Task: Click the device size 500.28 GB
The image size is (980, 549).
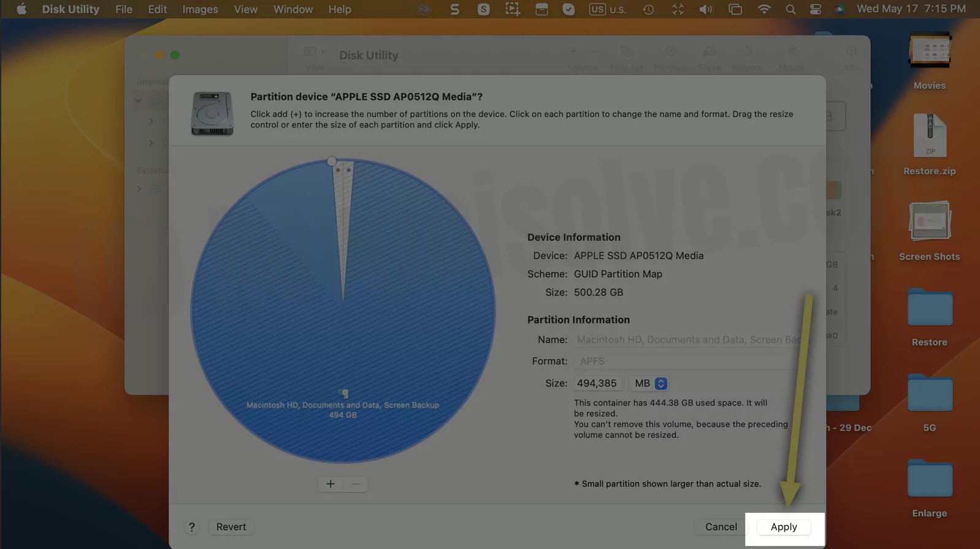Action: click(599, 292)
